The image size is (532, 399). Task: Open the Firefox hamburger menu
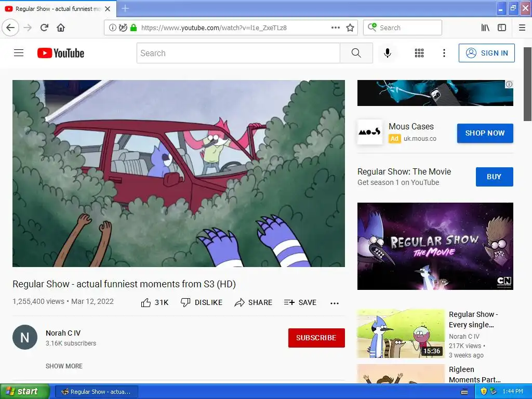point(522,28)
